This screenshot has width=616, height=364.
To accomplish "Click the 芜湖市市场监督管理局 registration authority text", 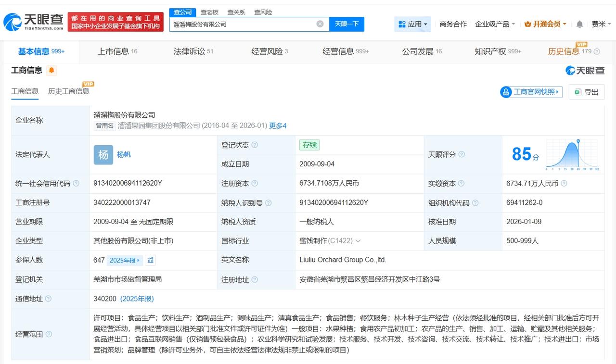I will pyautogui.click(x=128, y=280).
